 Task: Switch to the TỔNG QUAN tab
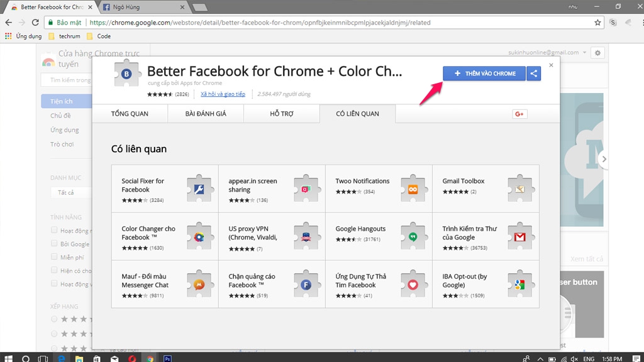click(130, 114)
